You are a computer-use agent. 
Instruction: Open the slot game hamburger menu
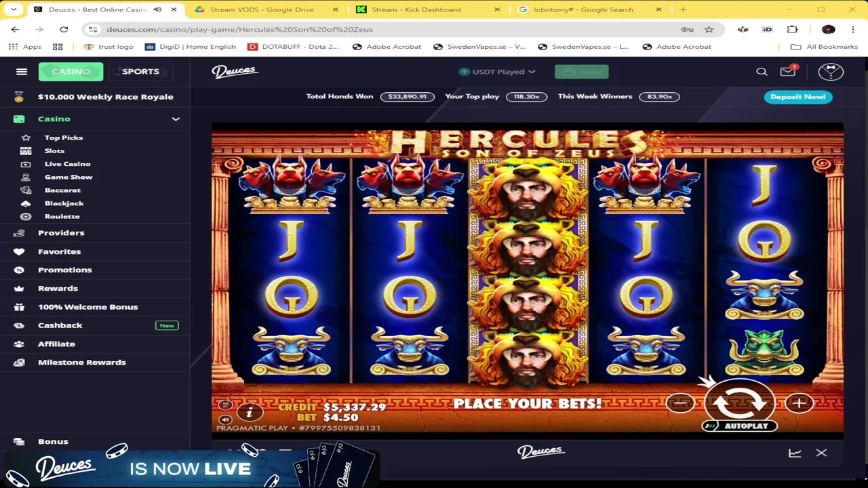click(224, 405)
